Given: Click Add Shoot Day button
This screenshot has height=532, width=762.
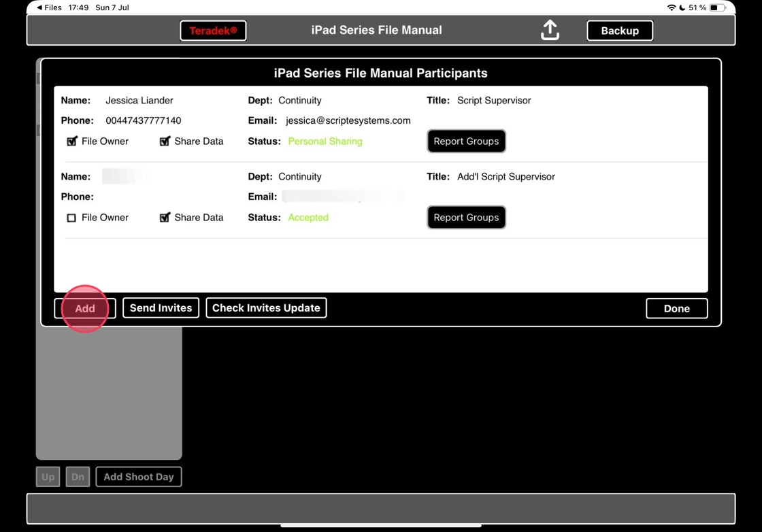Looking at the screenshot, I should [139, 477].
